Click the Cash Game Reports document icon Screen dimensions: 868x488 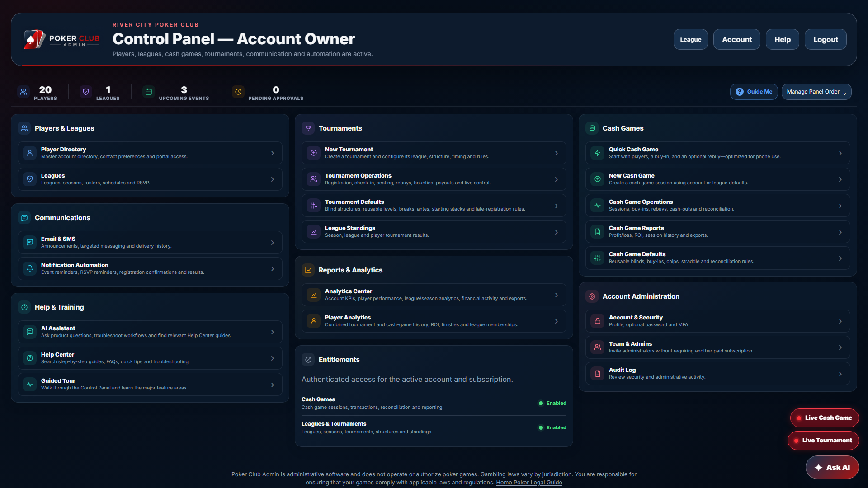pyautogui.click(x=598, y=232)
